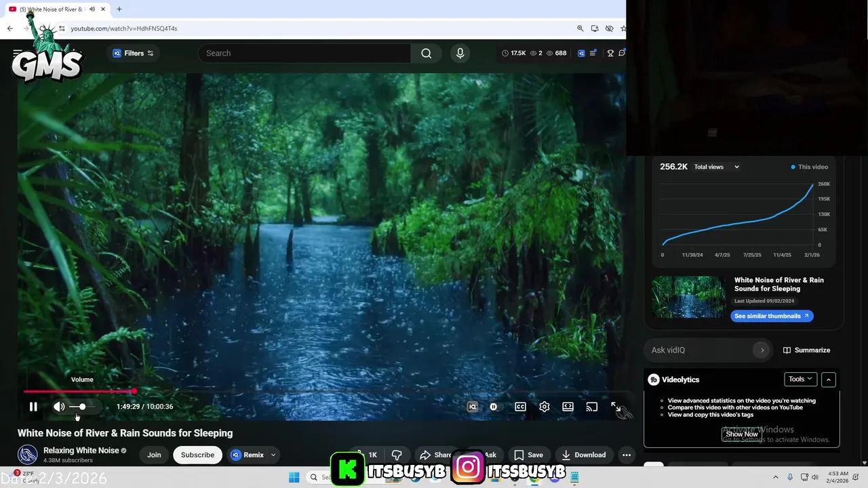Cast the video using the cast icon
This screenshot has height=488, width=868.
[x=592, y=407]
